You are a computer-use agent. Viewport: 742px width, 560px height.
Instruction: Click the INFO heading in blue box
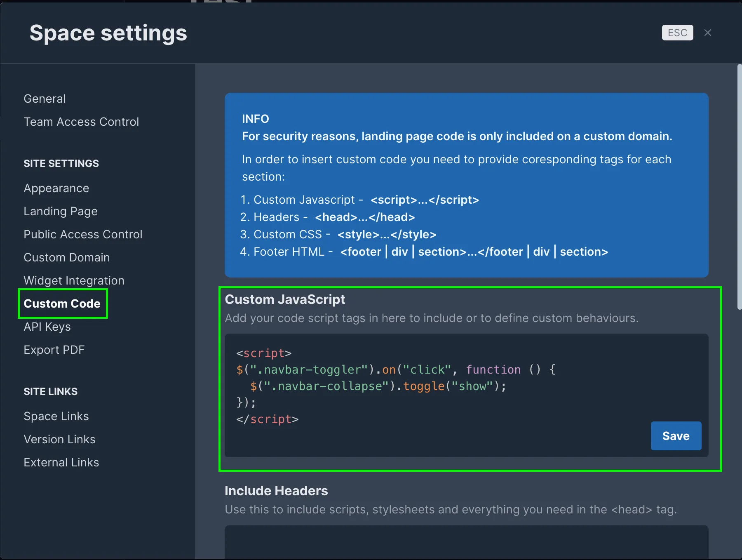point(255,119)
